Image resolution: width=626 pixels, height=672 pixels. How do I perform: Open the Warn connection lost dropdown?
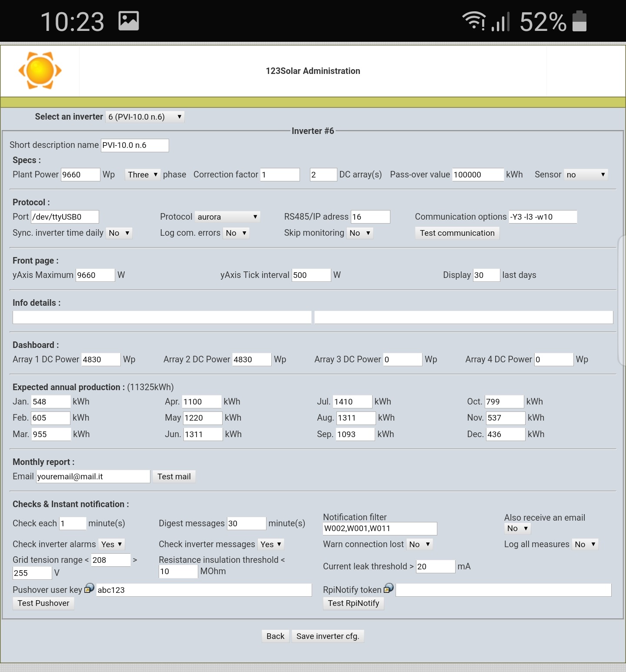click(420, 544)
